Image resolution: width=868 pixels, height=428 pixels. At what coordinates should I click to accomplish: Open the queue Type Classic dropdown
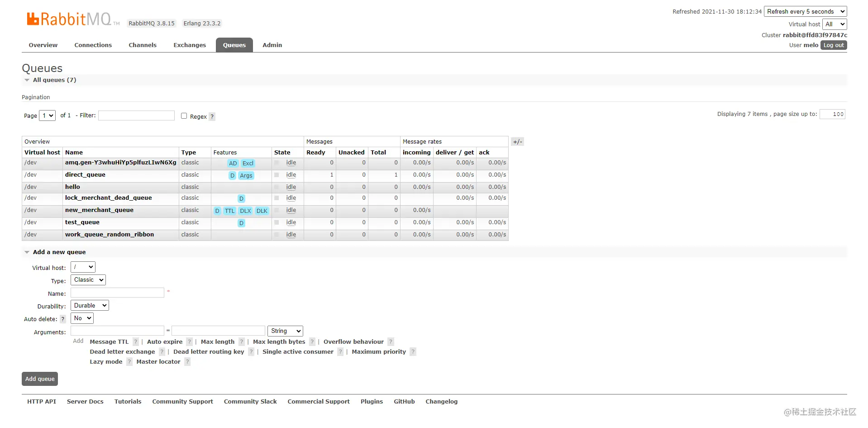[x=88, y=280]
